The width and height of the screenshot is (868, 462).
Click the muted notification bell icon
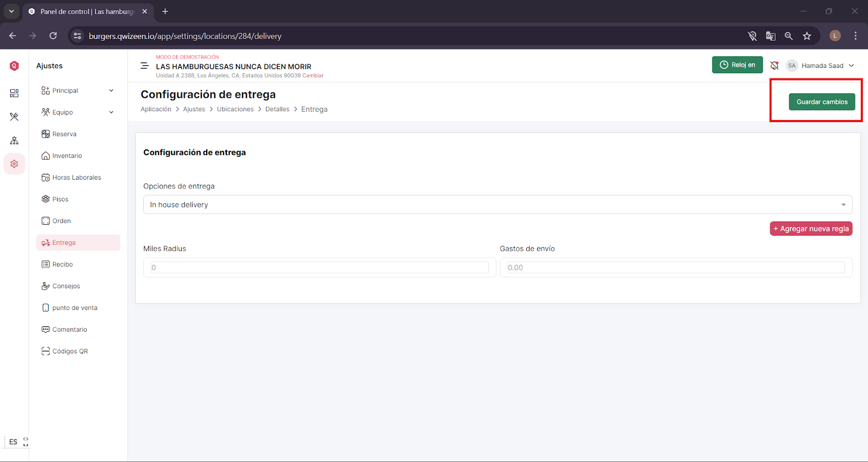click(774, 66)
